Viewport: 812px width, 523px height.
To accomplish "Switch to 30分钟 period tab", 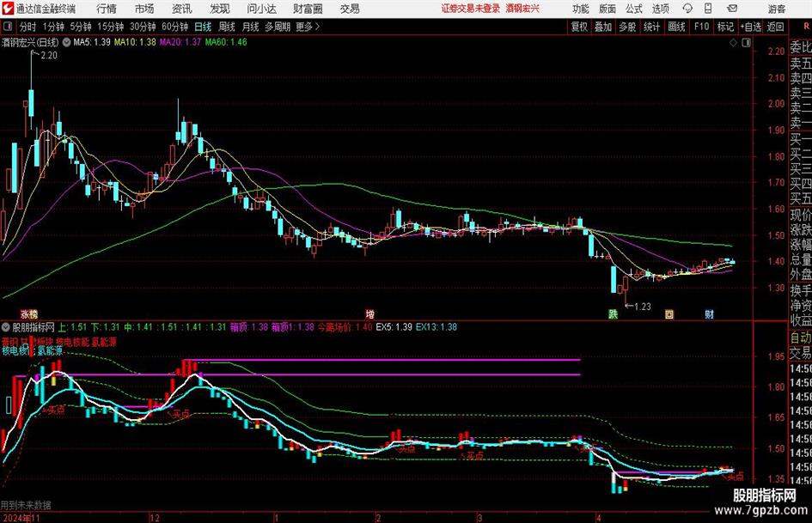I will (x=143, y=27).
